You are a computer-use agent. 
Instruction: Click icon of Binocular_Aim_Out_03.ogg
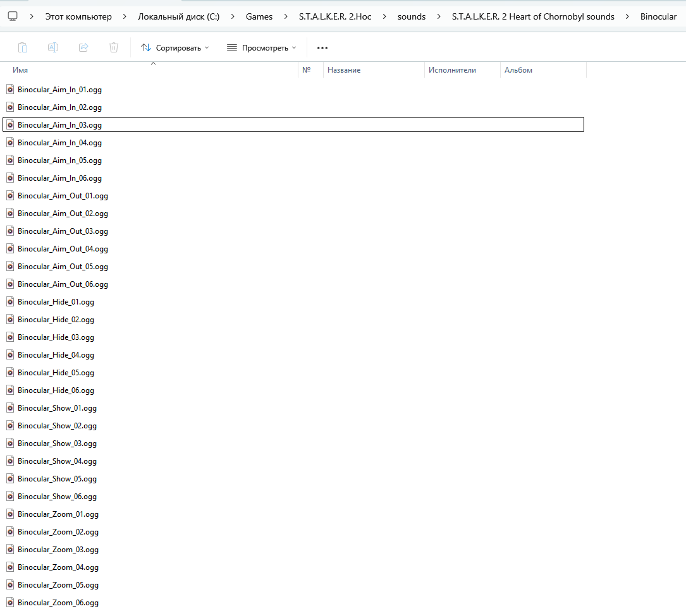(x=10, y=231)
